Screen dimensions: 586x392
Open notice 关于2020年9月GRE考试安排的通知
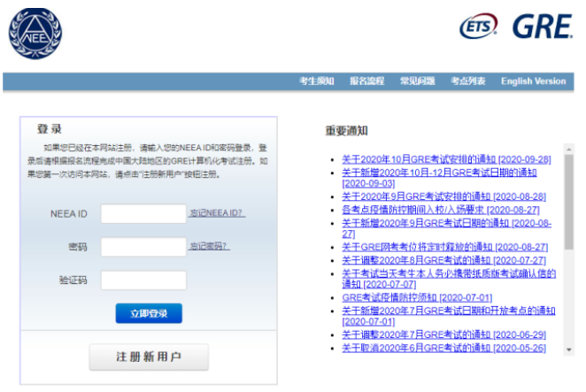[443, 196]
